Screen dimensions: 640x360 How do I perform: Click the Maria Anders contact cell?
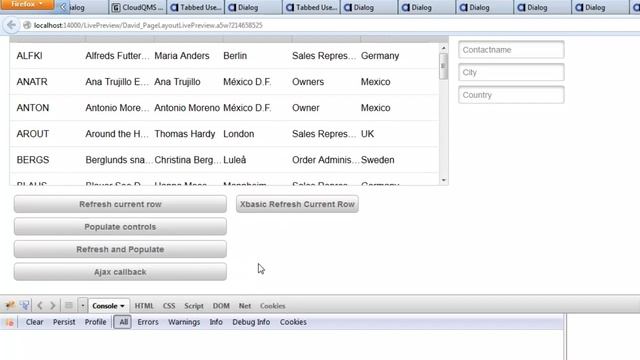click(x=182, y=56)
